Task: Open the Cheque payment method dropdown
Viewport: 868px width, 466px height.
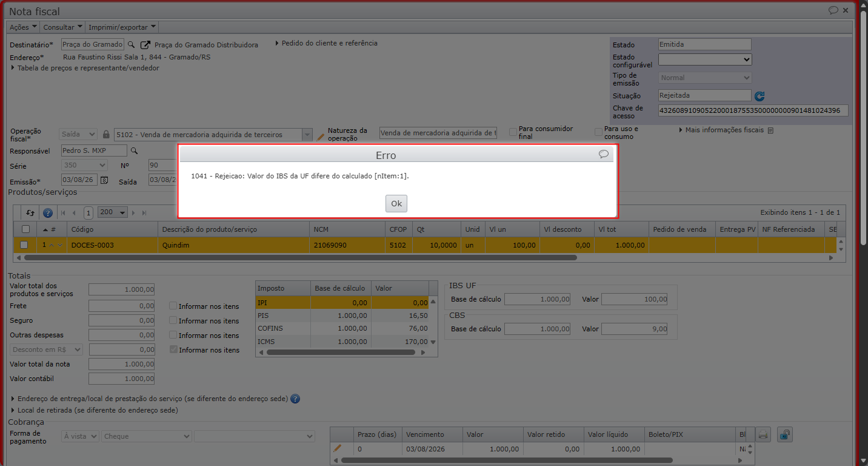Action: tap(147, 436)
